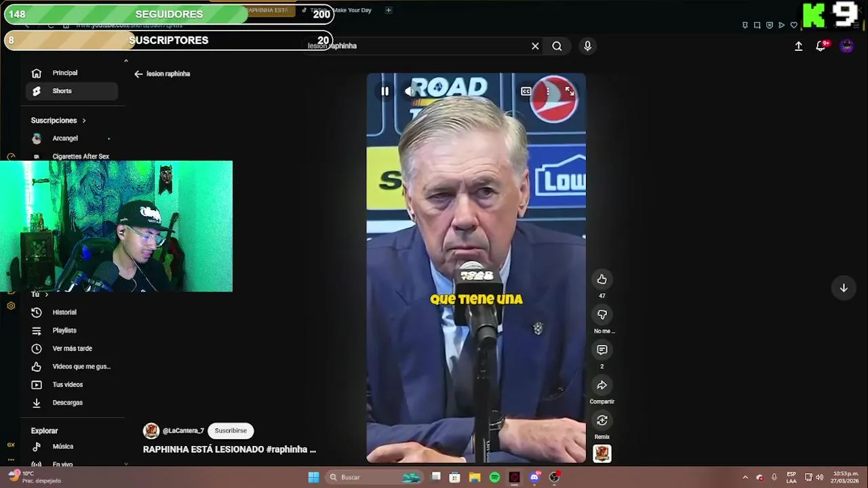Open the upload/create button

[798, 46]
